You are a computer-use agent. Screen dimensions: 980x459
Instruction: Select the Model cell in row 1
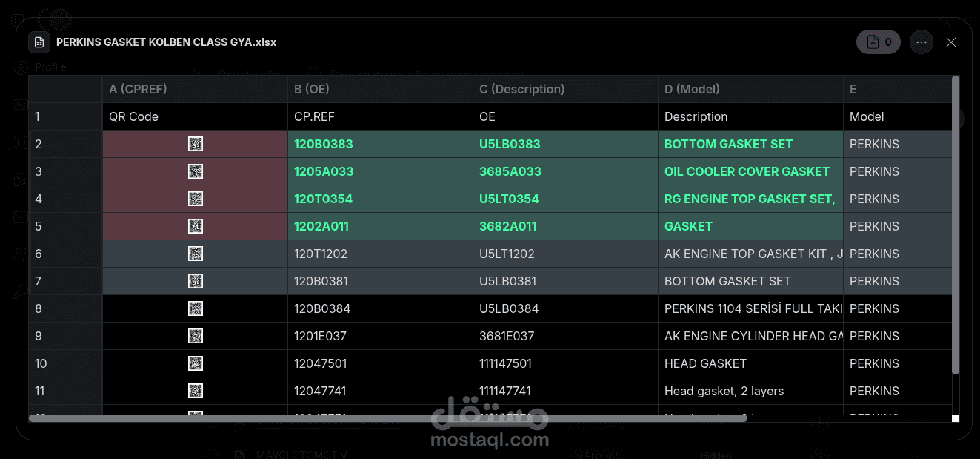point(898,116)
